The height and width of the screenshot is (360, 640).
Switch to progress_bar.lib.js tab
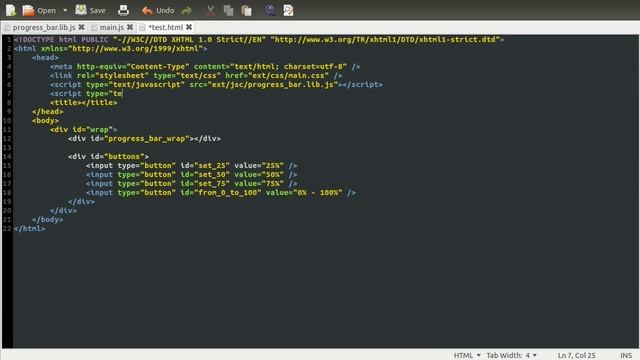tap(44, 27)
